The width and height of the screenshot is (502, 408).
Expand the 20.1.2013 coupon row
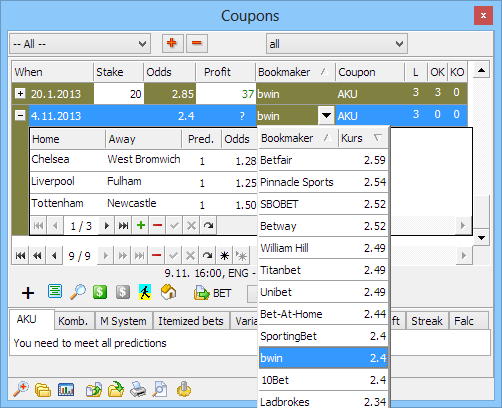pos(20,94)
